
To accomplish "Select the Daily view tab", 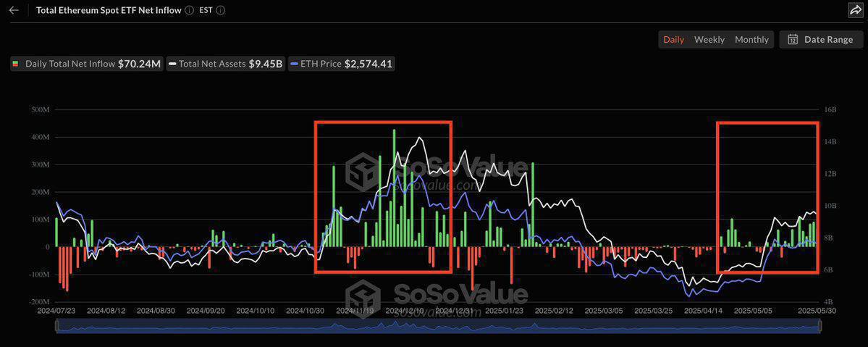I will point(673,39).
